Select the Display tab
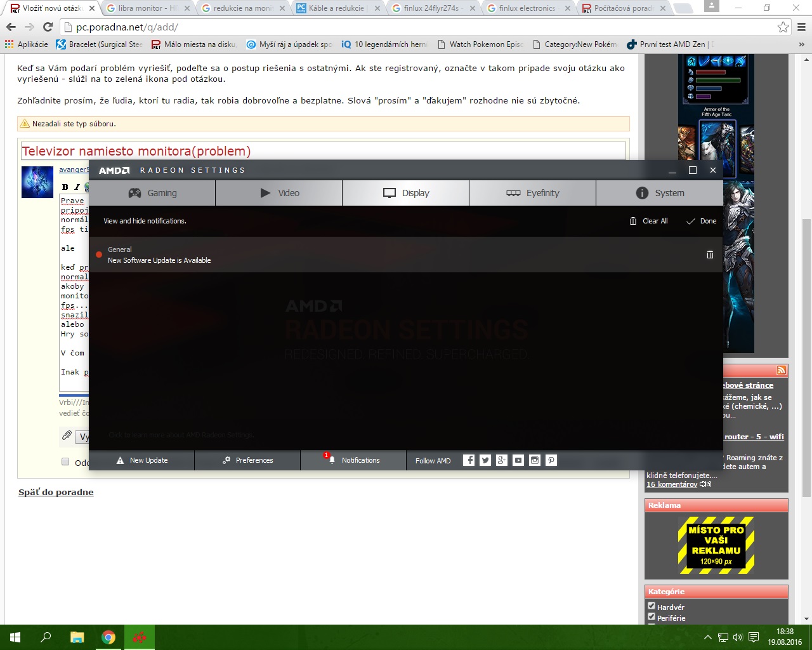 pyautogui.click(x=406, y=193)
